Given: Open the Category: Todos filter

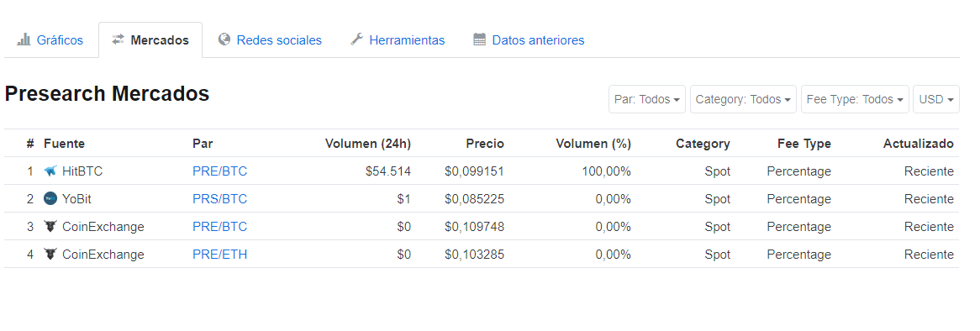Looking at the screenshot, I should (743, 99).
